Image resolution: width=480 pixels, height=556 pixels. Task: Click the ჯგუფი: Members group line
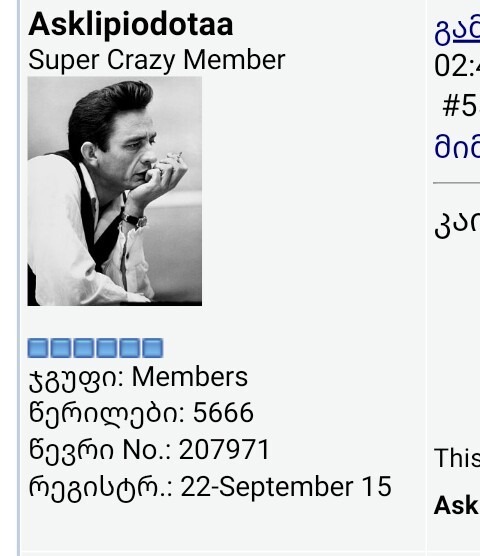coord(138,378)
